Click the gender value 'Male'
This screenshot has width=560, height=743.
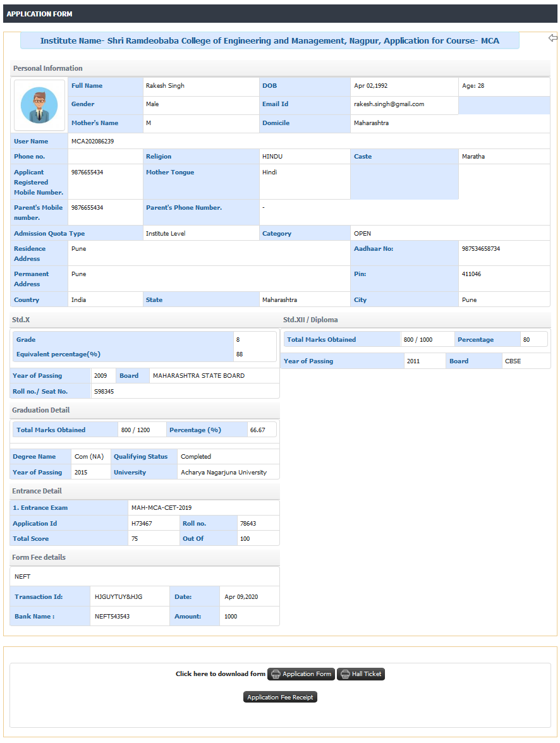(152, 104)
